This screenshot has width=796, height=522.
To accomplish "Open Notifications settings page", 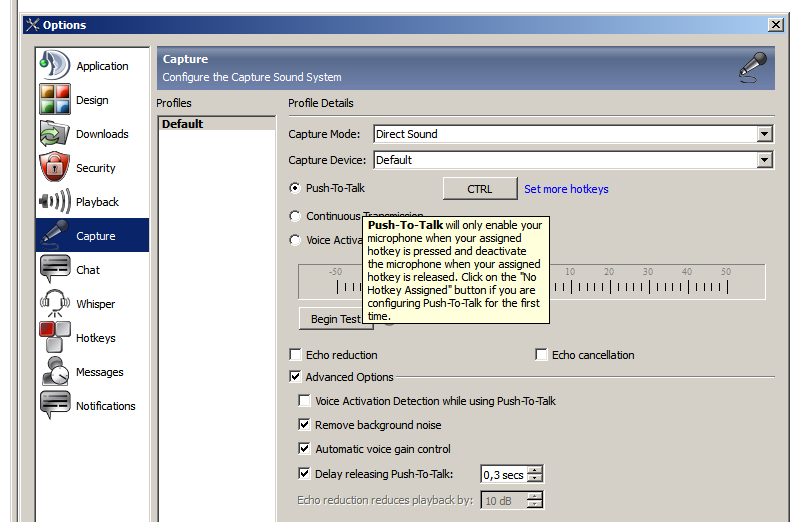I will click(92, 406).
